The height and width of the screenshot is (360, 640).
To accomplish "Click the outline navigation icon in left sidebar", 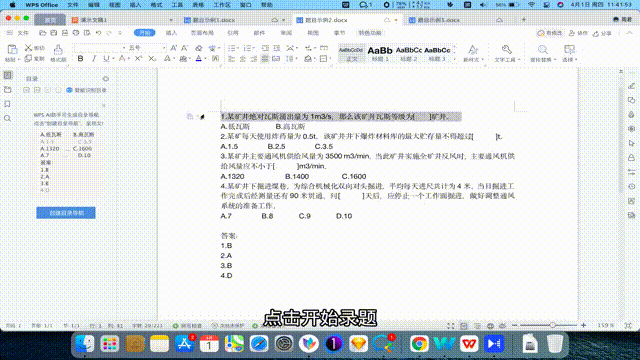I will [7, 75].
